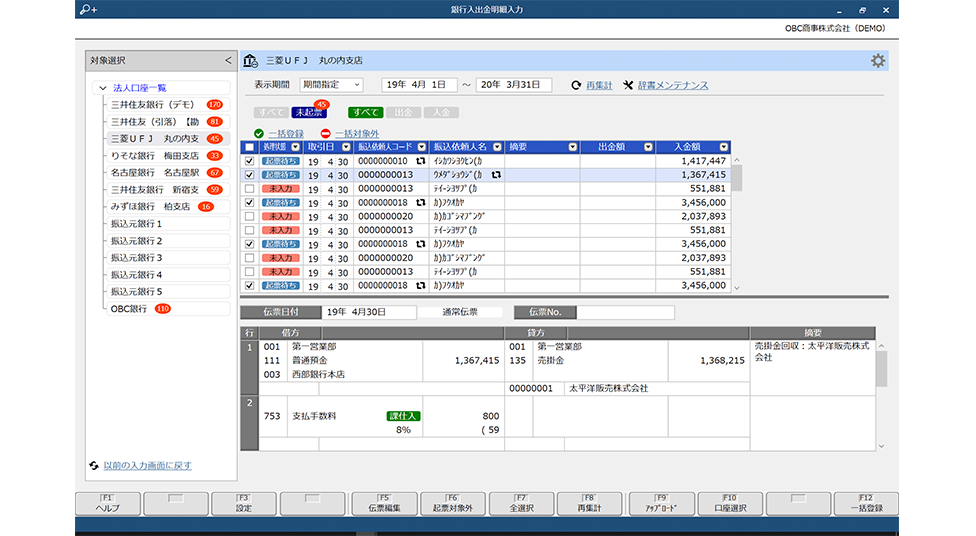Toggle the select-all checkbox in table header

[x=250, y=147]
